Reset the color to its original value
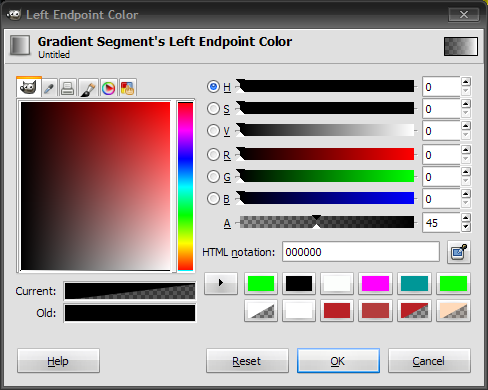This screenshot has height=390, width=488. click(x=247, y=361)
